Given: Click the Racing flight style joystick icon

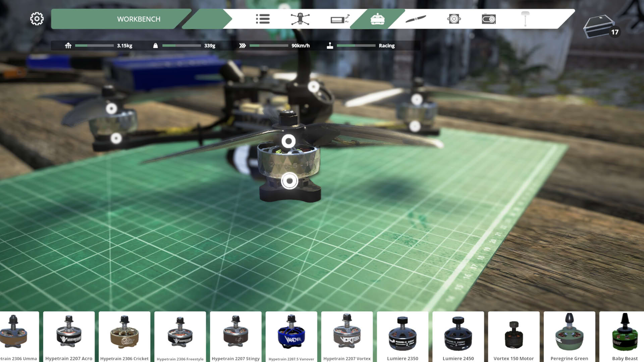Looking at the screenshot, I should [330, 46].
